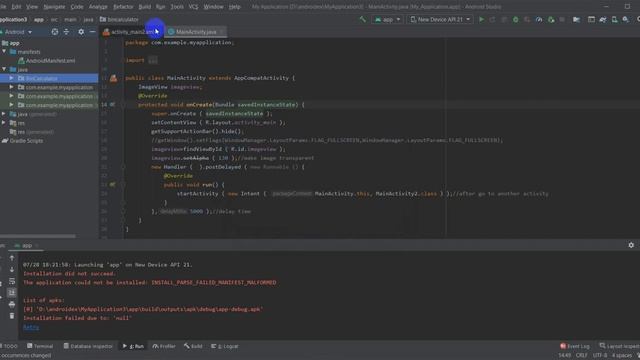
Task: Open the Build menu
Action: (x=144, y=7)
